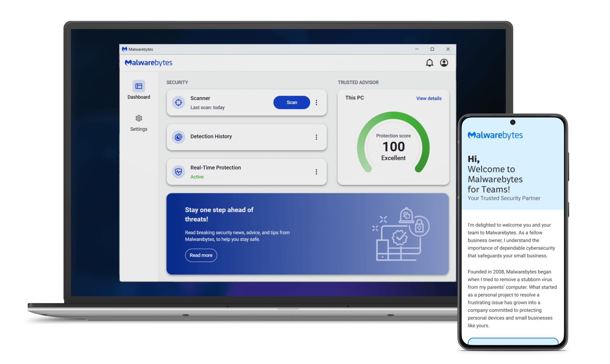Click the View details link

tap(429, 98)
